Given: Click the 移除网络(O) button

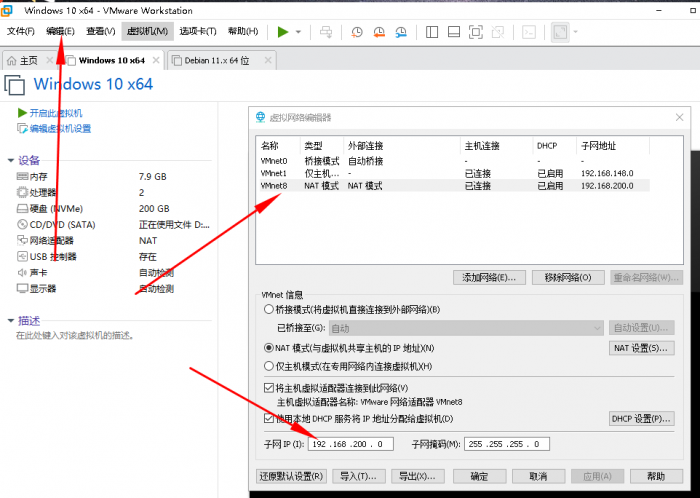Looking at the screenshot, I should pos(568,278).
